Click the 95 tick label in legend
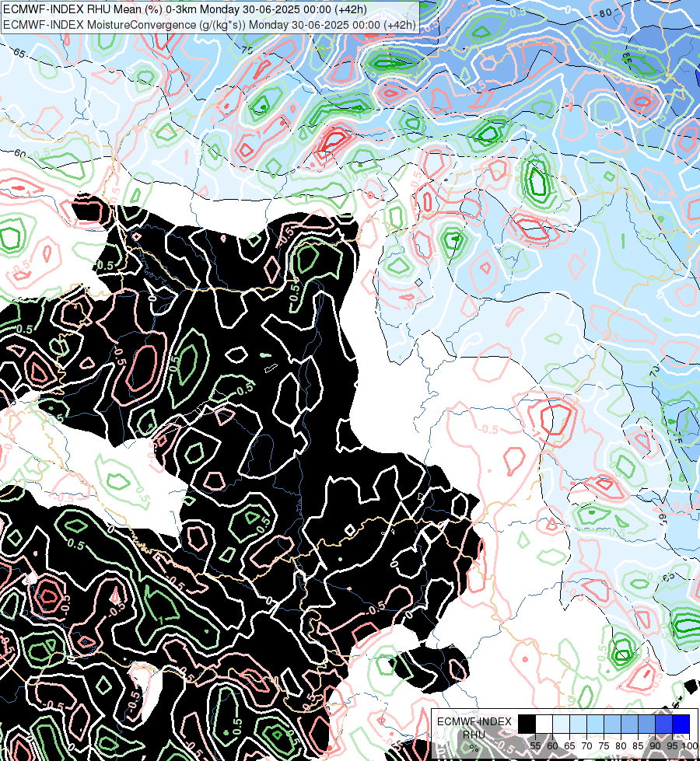The height and width of the screenshot is (761, 700). (x=672, y=746)
